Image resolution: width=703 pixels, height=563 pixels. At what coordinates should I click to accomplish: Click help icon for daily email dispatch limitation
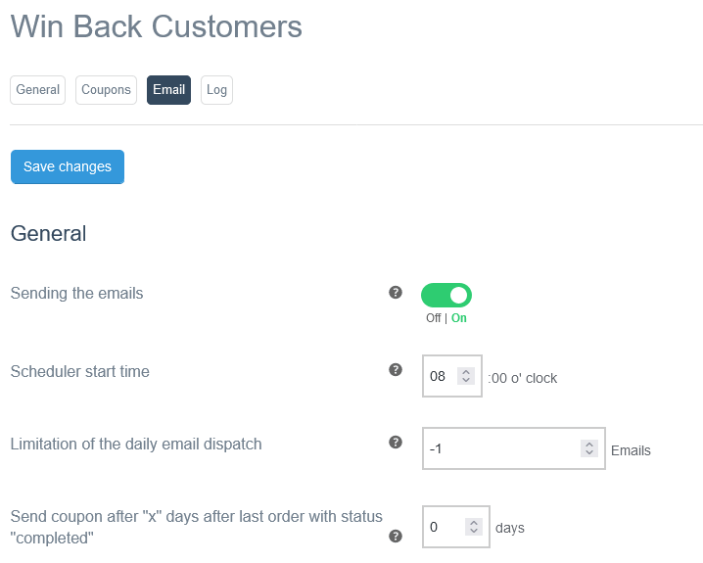point(395,442)
